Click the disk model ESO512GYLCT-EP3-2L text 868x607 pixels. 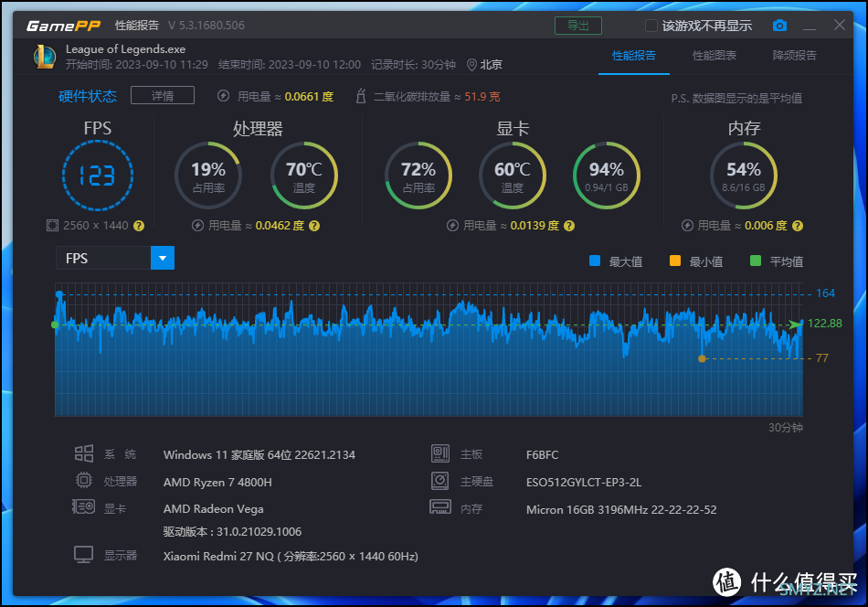584,483
